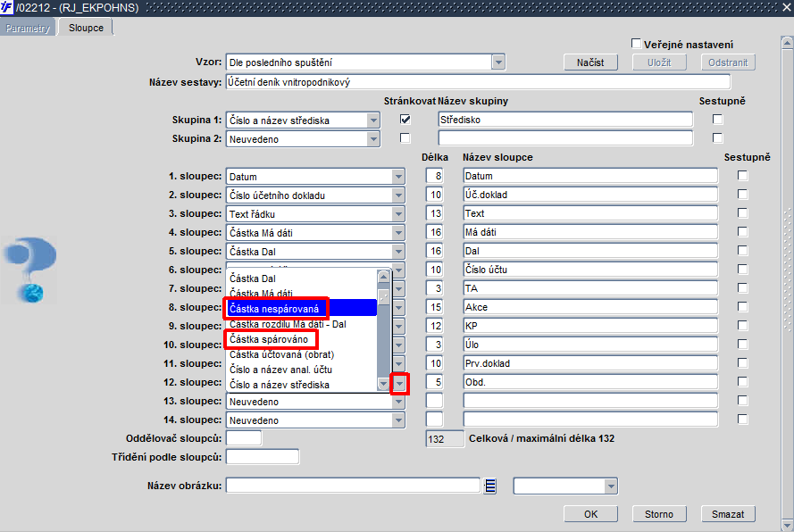Click the list icon beside Název obrázku

tap(489, 486)
